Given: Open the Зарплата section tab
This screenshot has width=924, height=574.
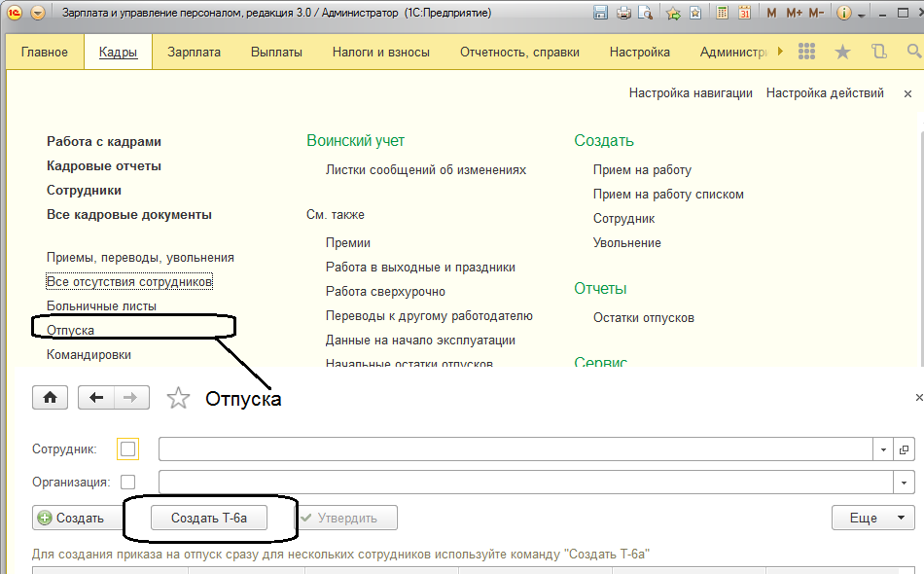Looking at the screenshot, I should pos(194,52).
